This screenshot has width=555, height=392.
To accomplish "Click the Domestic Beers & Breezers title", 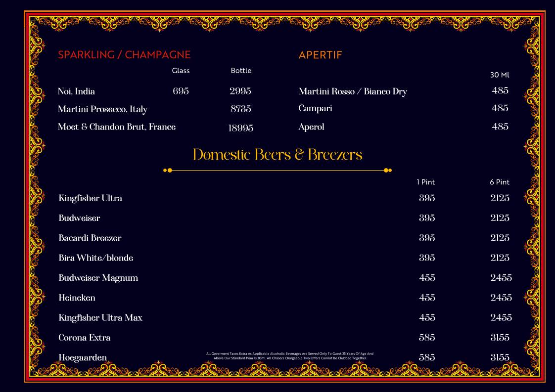I will pos(277,155).
